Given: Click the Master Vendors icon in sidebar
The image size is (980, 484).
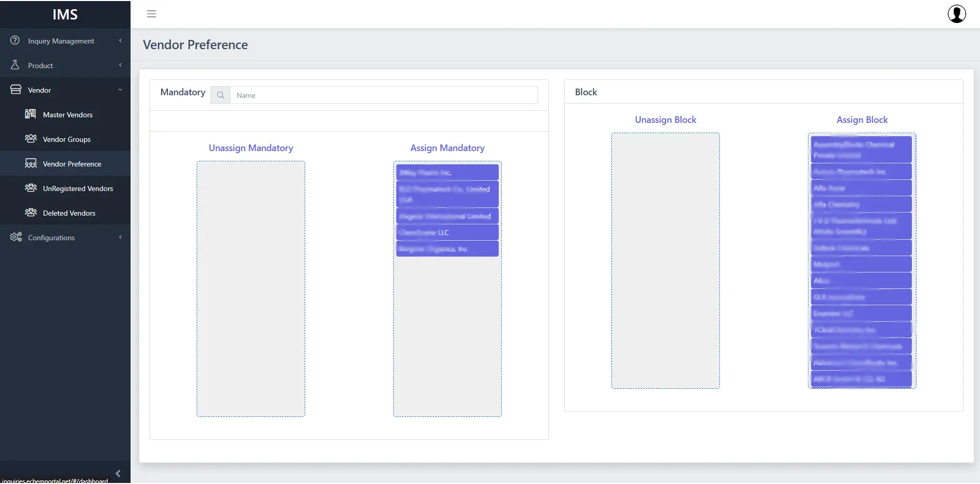Looking at the screenshot, I should click(x=31, y=114).
